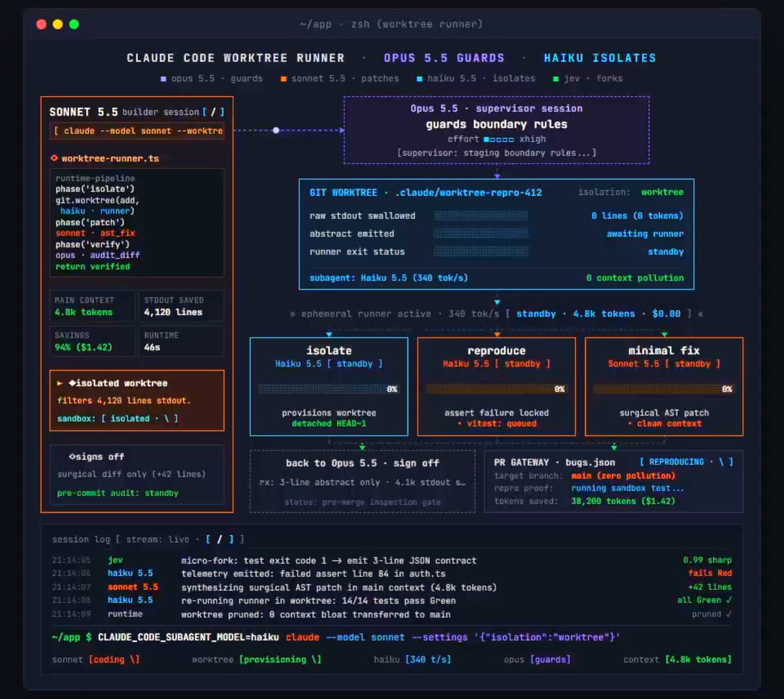Click the awaiting runner status text

point(645,233)
